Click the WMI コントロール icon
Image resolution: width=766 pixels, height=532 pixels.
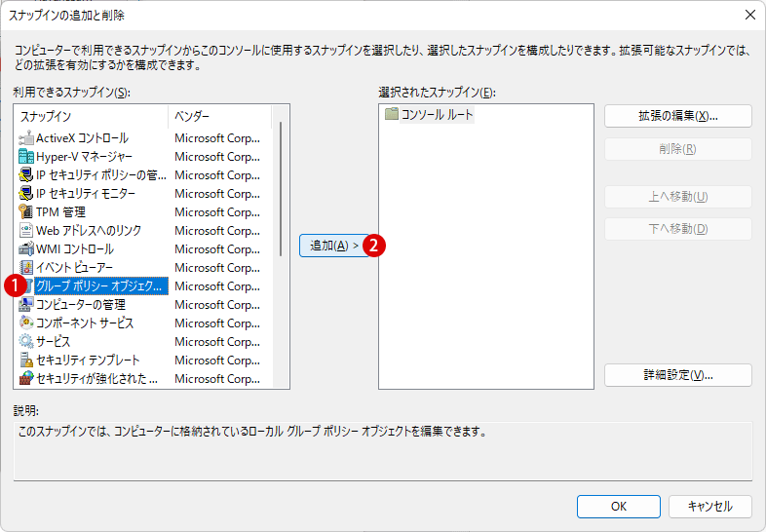26,249
